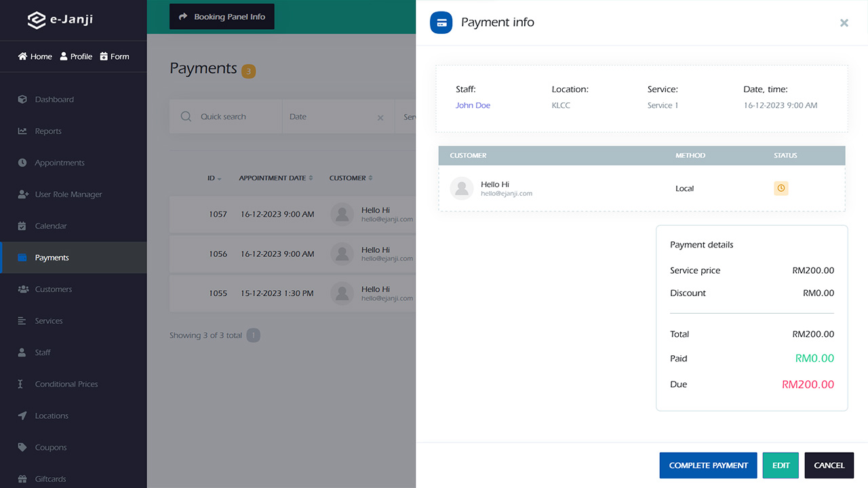Open Booking Panel Info button

222,17
